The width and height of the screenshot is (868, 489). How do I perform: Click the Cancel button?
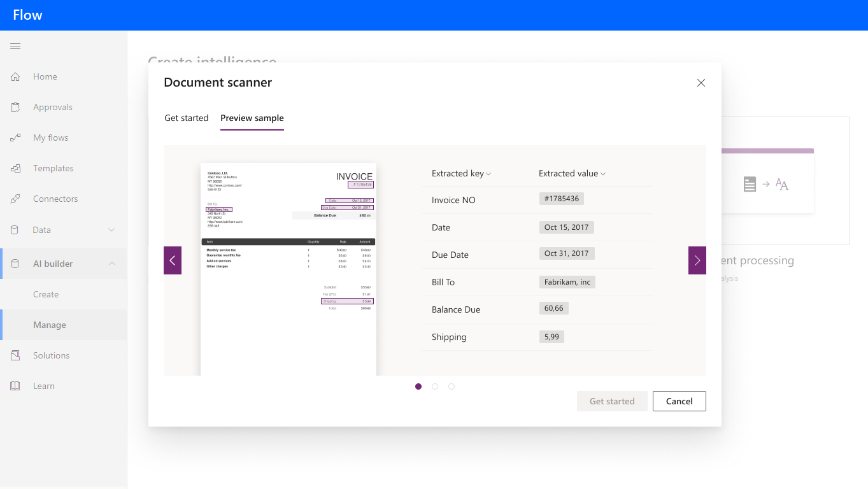679,400
